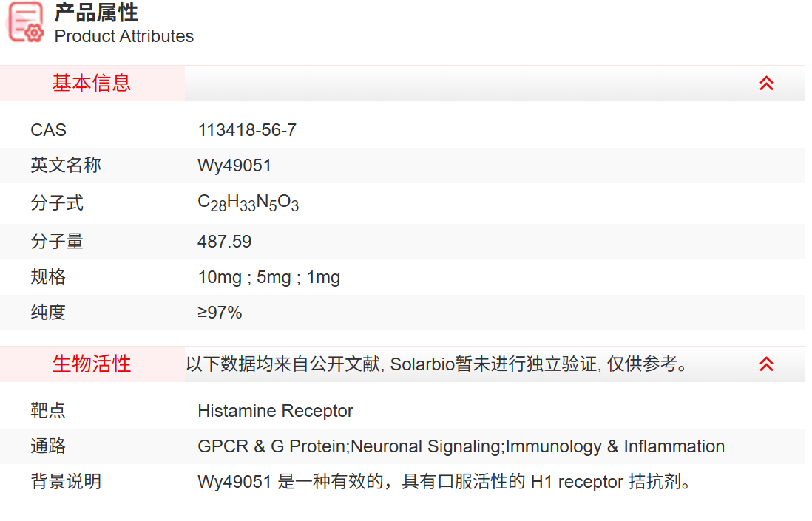Viewport: 812px width, 521px height.
Task: Click the English name Wy49051
Action: pyautogui.click(x=234, y=166)
